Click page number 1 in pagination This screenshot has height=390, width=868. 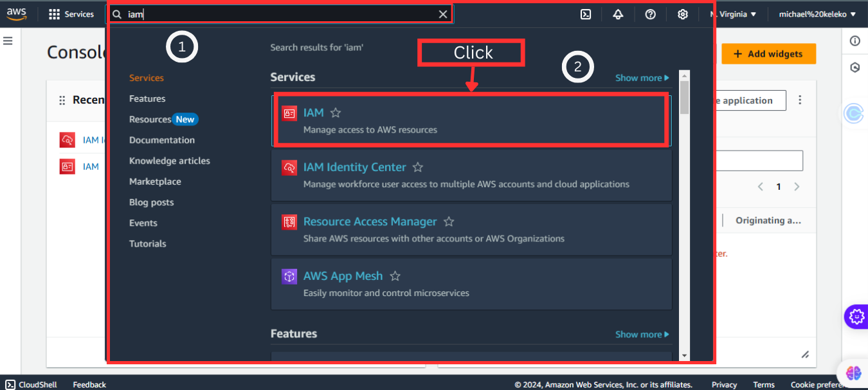(x=779, y=187)
